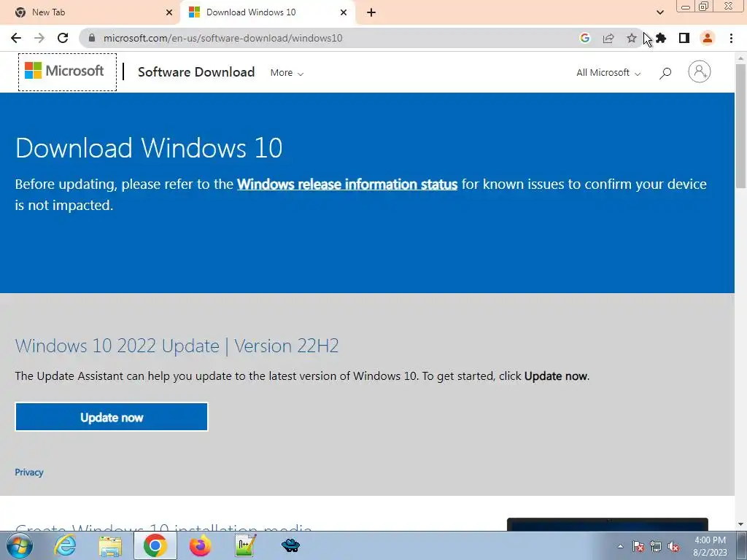Open the Chrome profile avatar
Screen dimensions: 747x560
point(708,38)
